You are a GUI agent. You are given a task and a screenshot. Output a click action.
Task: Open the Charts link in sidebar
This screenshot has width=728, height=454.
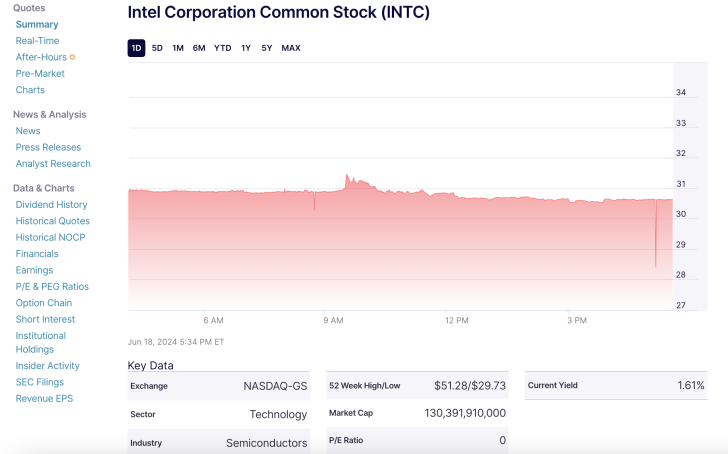pyautogui.click(x=30, y=90)
